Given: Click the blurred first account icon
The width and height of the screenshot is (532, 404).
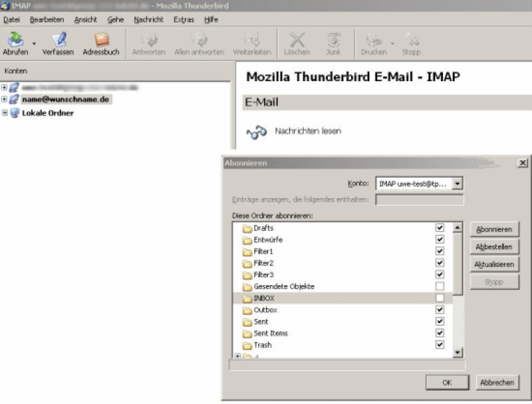Looking at the screenshot, I should (14, 88).
